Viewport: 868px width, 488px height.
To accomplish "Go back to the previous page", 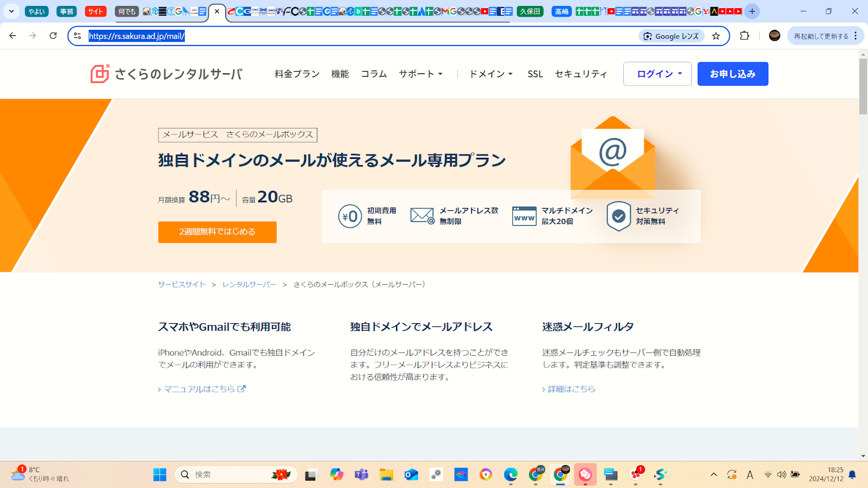I will [12, 36].
